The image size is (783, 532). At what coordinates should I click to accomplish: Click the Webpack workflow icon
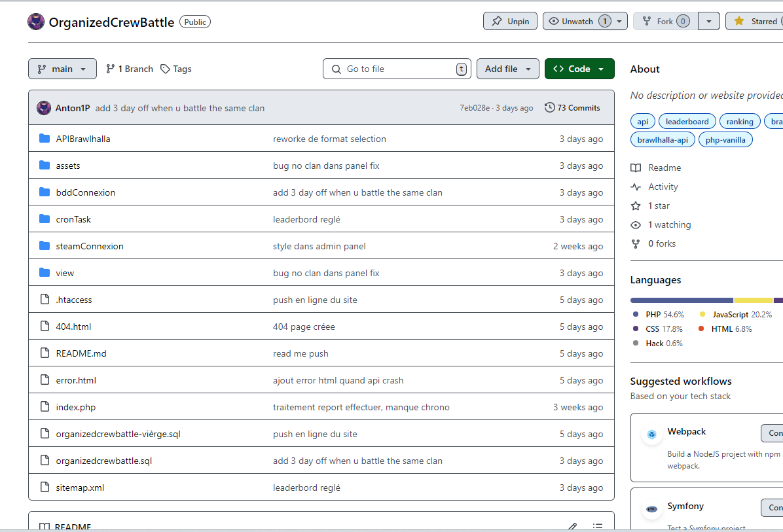(651, 434)
